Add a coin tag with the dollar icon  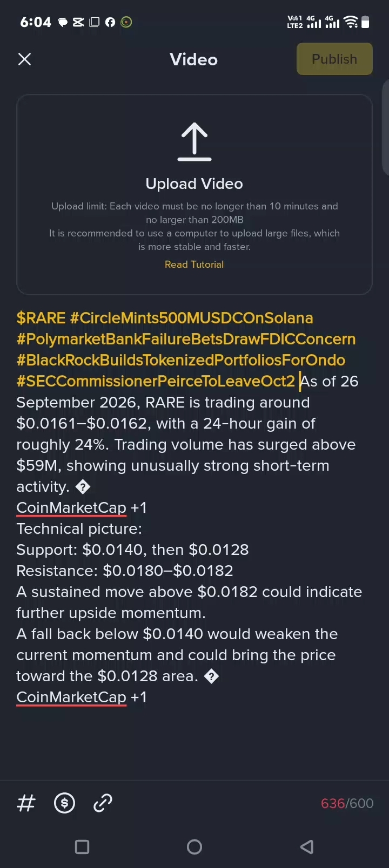point(65,803)
